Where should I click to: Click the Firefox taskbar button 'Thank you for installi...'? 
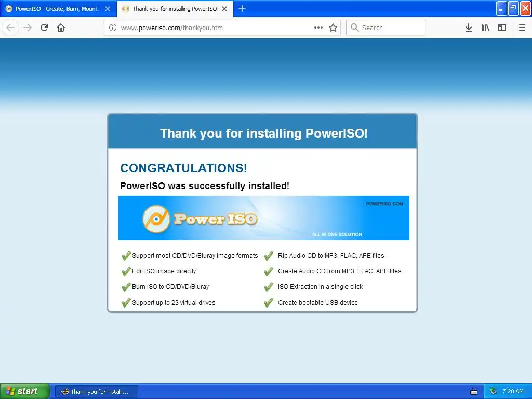click(x=96, y=392)
